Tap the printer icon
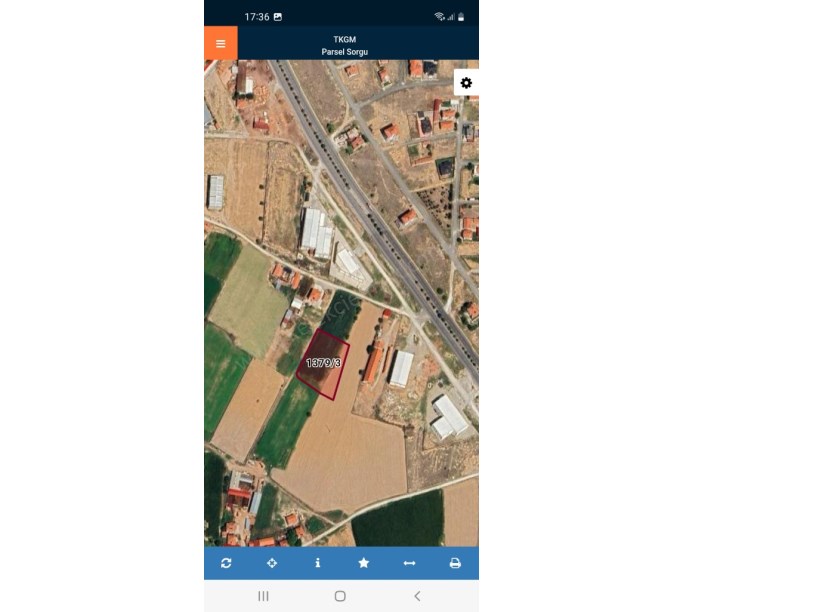 point(455,563)
